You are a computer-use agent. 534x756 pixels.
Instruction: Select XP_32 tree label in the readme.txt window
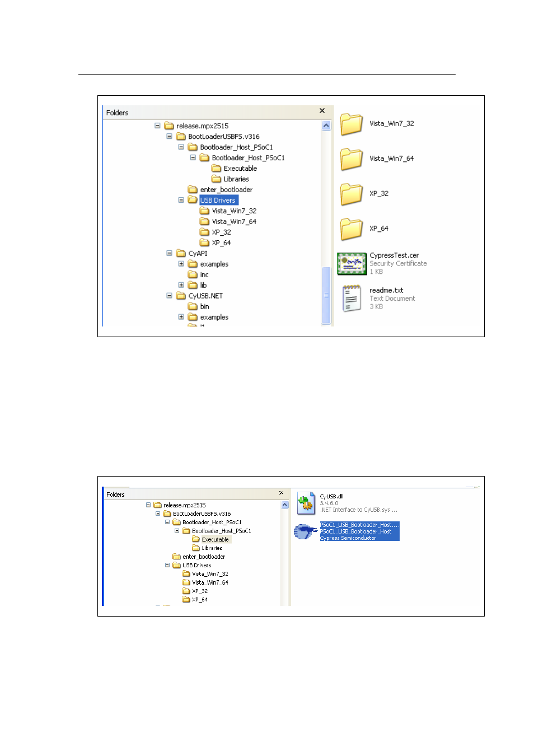(x=222, y=232)
